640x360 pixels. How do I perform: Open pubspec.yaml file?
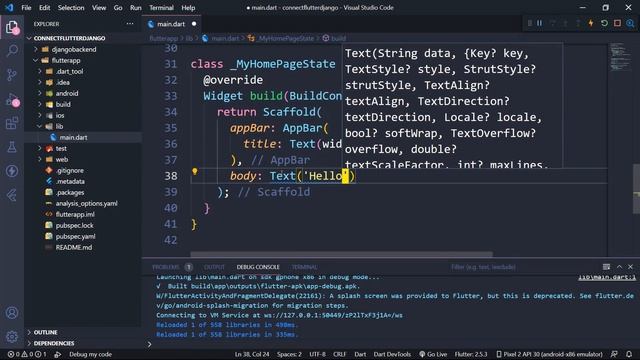[75, 236]
